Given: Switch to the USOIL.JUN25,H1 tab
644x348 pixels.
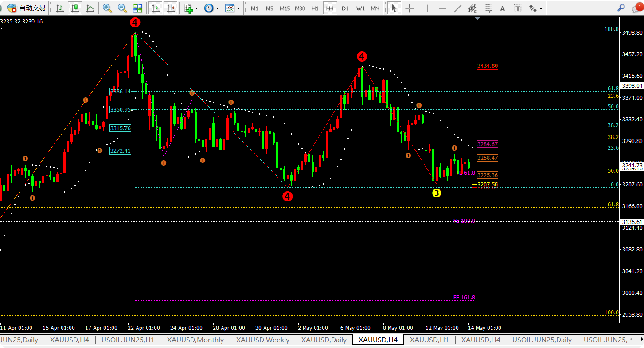Looking at the screenshot, I should 128,340.
